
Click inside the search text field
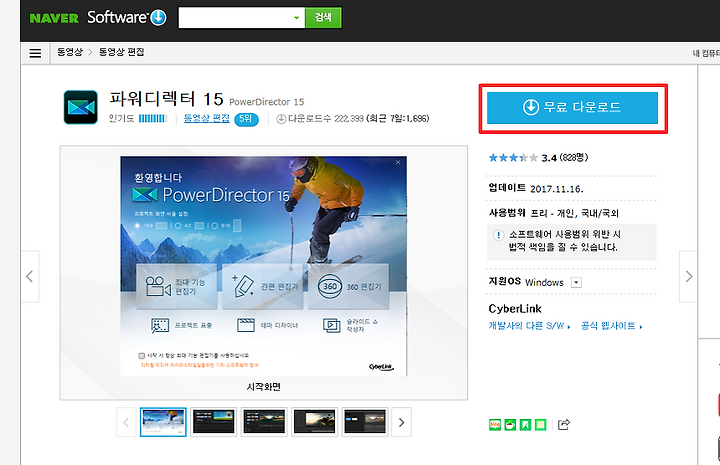coord(235,17)
